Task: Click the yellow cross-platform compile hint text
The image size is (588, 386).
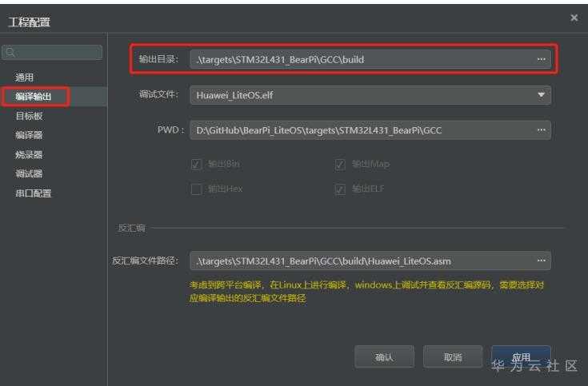Action: (x=366, y=292)
